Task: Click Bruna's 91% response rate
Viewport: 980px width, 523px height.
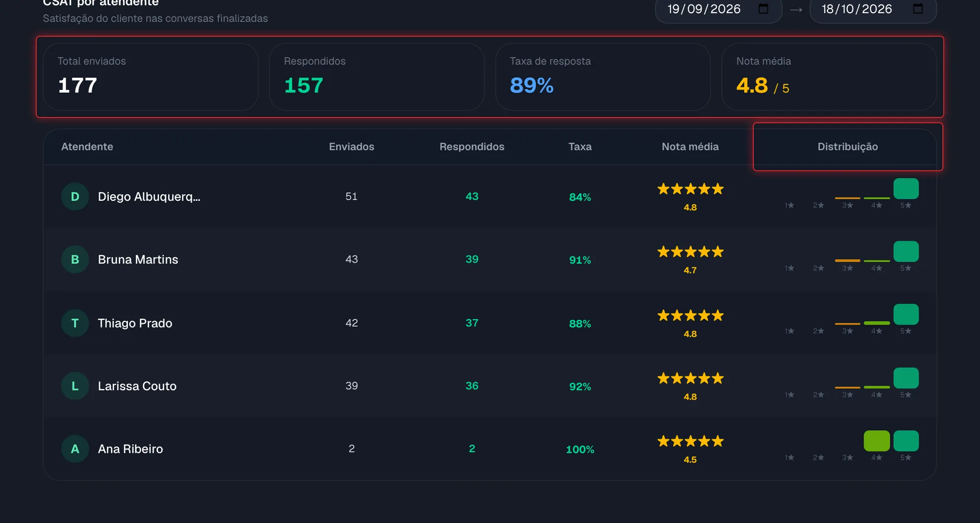Action: [x=580, y=260]
